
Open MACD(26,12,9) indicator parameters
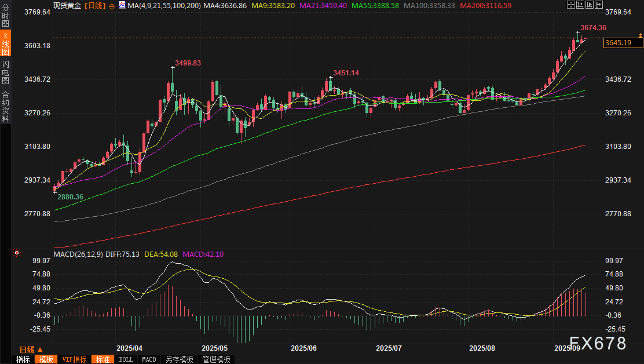click(78, 254)
